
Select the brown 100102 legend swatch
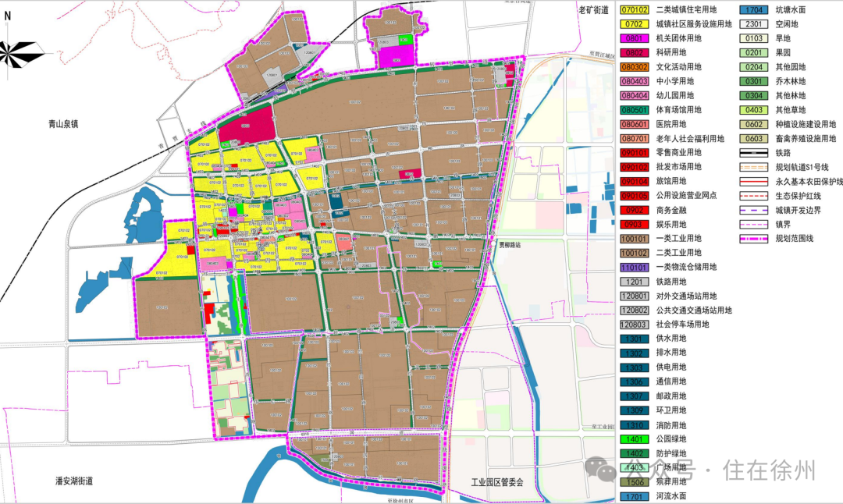(x=635, y=253)
